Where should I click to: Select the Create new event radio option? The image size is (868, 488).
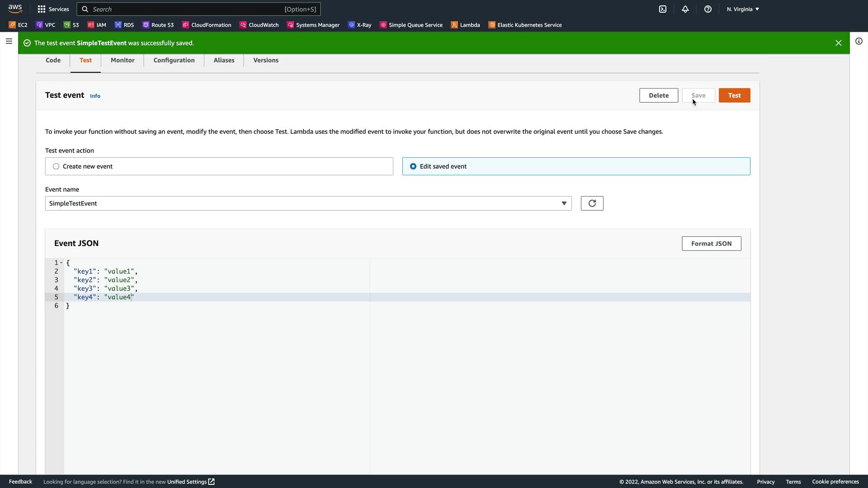(x=56, y=166)
